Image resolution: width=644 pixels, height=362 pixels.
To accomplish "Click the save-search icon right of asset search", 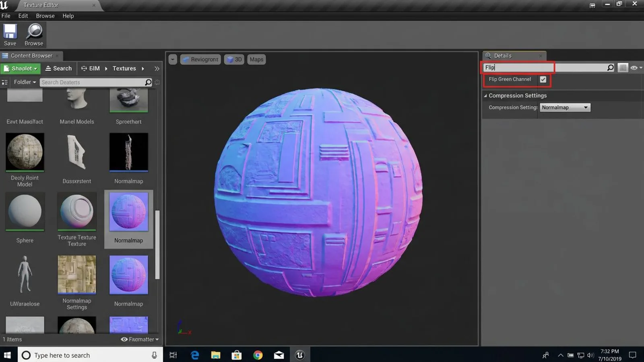I will click(x=157, y=82).
